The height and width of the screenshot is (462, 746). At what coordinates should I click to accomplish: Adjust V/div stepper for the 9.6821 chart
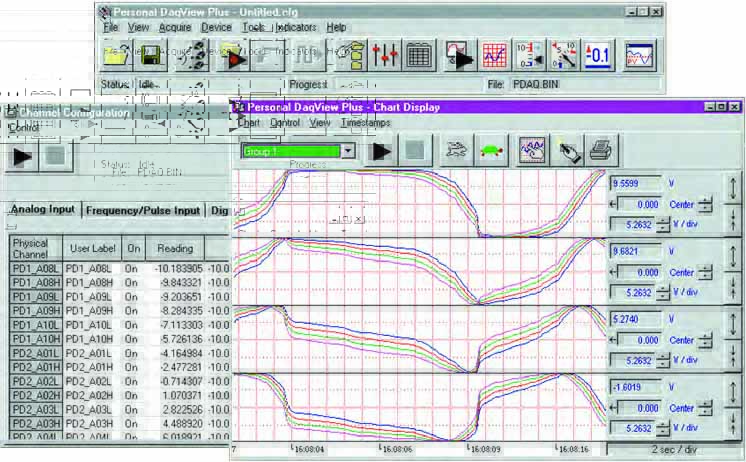click(x=663, y=293)
